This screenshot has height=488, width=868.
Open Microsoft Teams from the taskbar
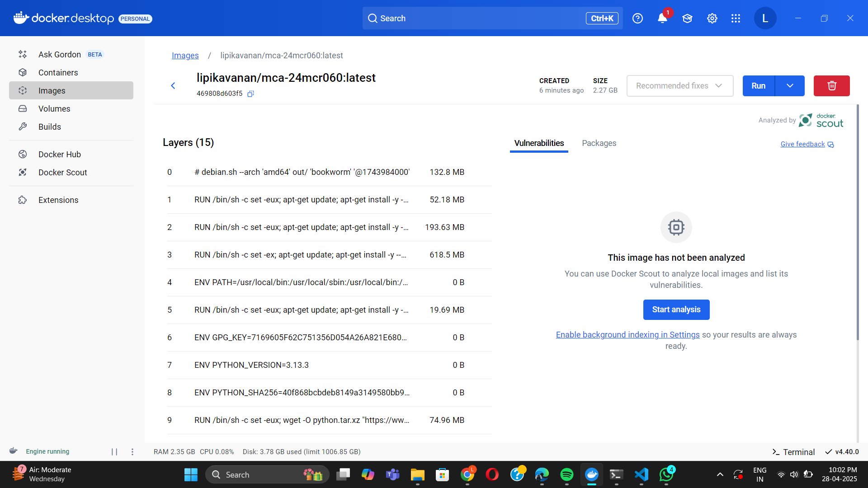click(x=393, y=474)
